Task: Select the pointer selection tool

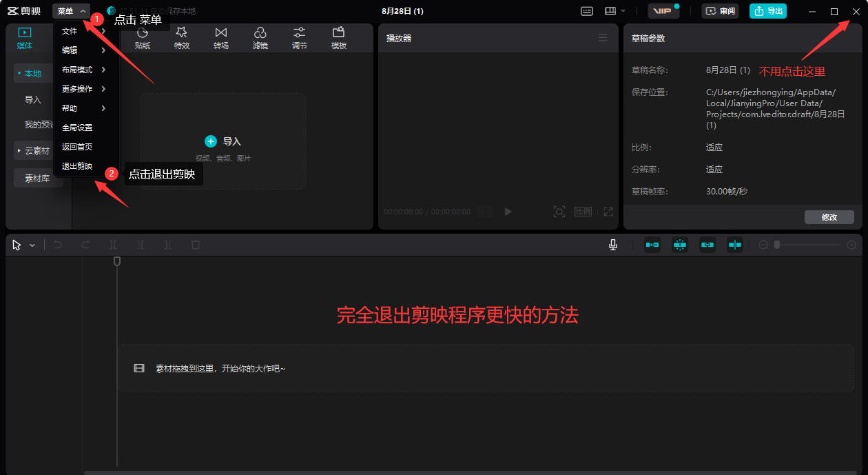Action: coord(17,245)
